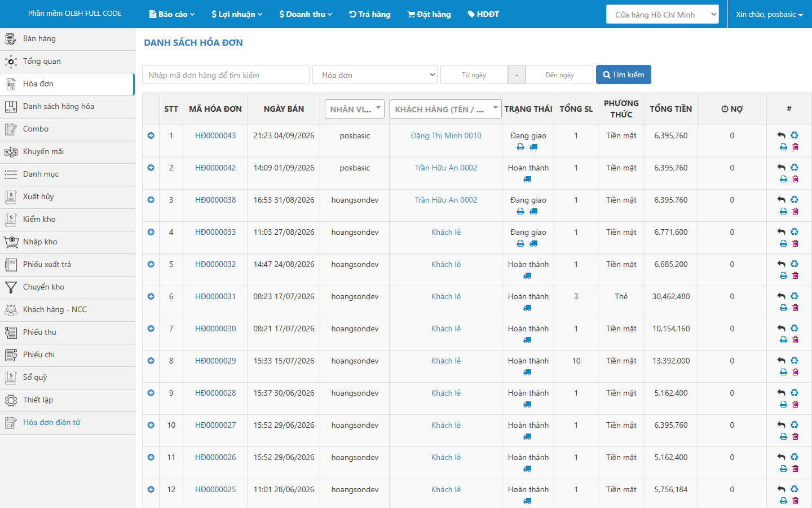Print invoice HĐ0000026 from the actions column
Viewport: 812px width, 508px height.
[x=783, y=468]
